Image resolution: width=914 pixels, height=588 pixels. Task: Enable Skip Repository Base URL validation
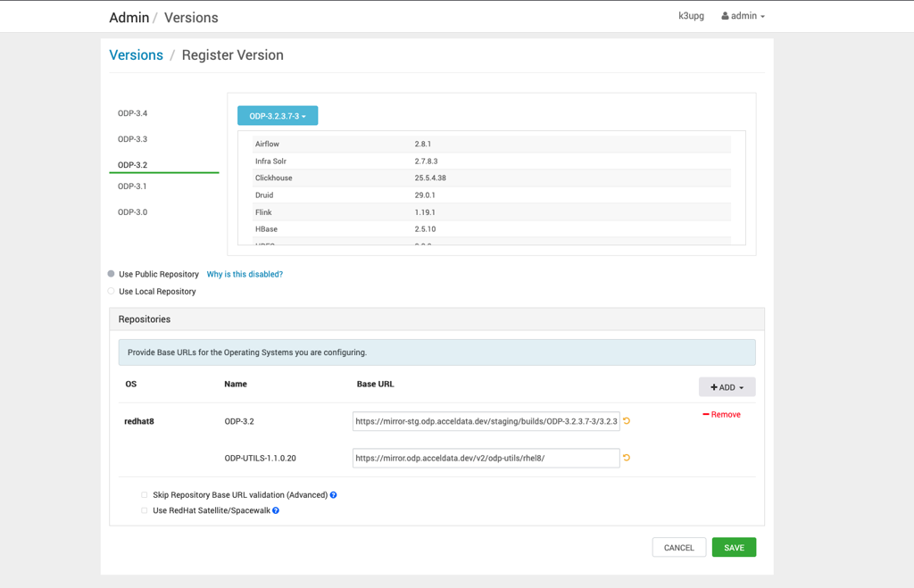[x=144, y=495]
